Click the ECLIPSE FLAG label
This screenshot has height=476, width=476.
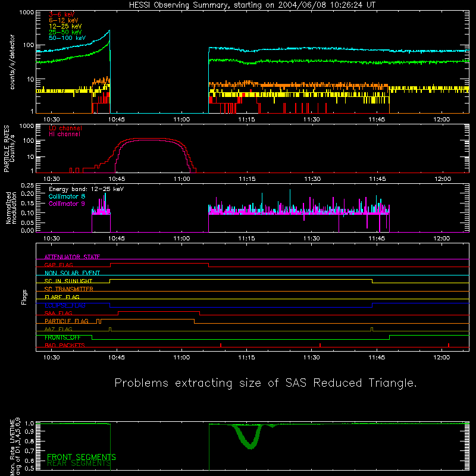[x=65, y=305]
